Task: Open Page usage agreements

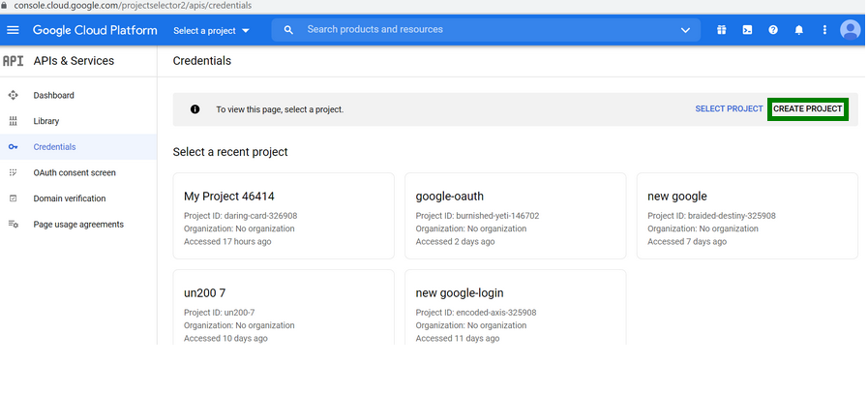Action: coord(78,225)
